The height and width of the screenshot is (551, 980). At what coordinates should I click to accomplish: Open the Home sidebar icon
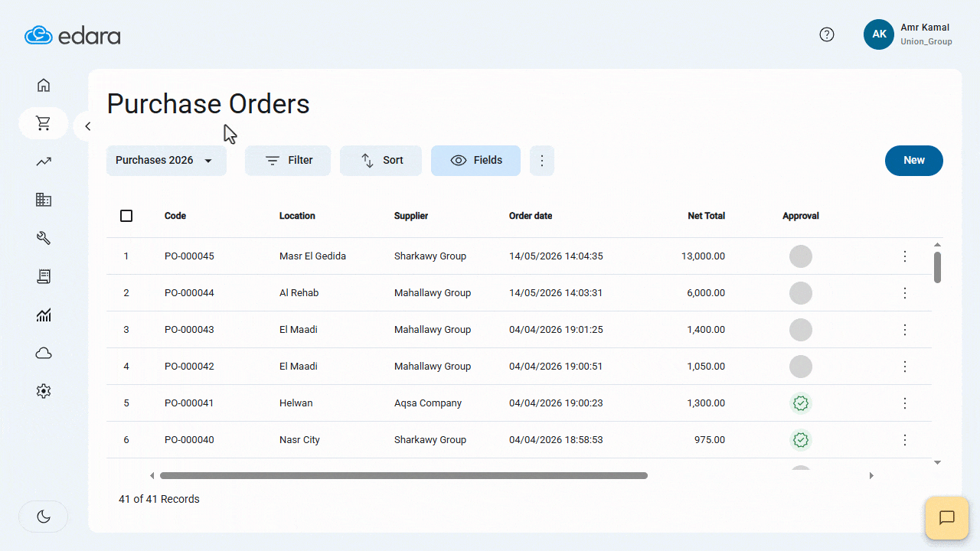pos(44,85)
